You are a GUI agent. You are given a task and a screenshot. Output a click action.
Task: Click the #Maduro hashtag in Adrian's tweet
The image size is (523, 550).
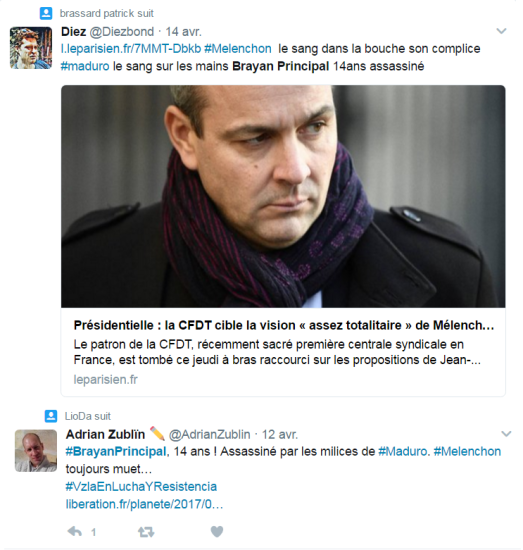[x=403, y=451]
